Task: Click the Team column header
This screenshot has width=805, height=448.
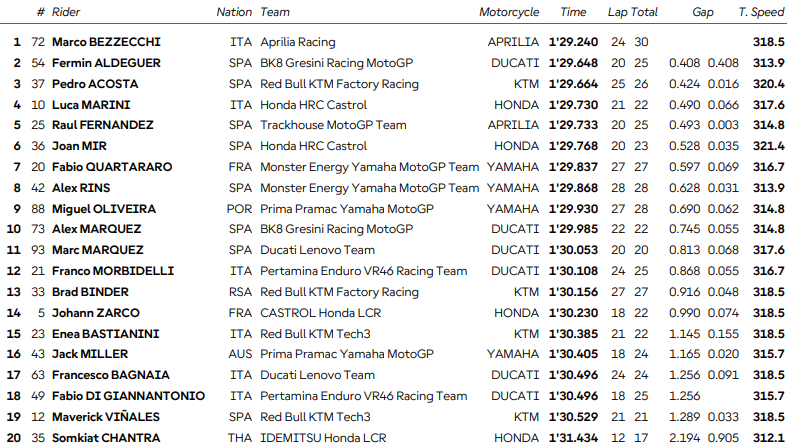Action: coord(275,13)
